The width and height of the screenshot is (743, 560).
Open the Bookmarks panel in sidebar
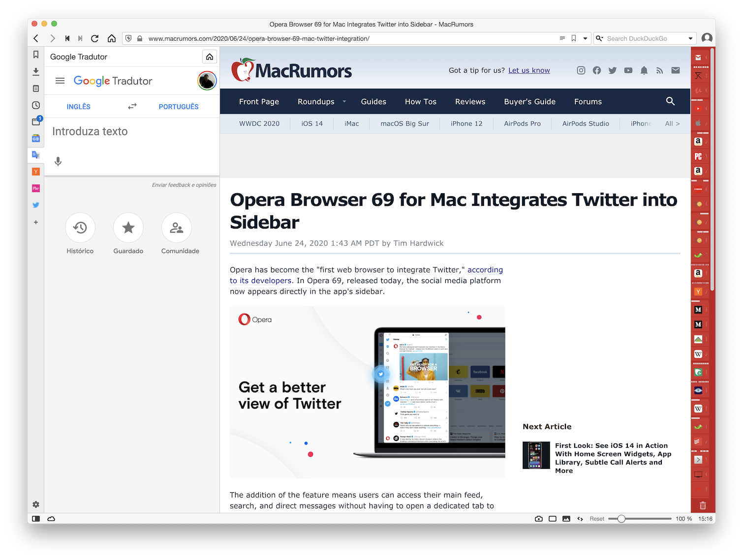pos(36,55)
